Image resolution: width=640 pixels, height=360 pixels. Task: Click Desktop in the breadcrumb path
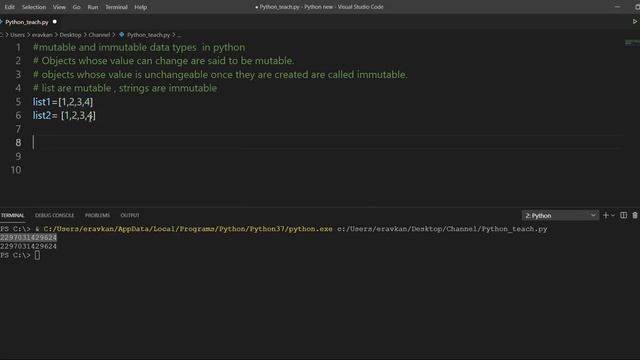coord(70,35)
